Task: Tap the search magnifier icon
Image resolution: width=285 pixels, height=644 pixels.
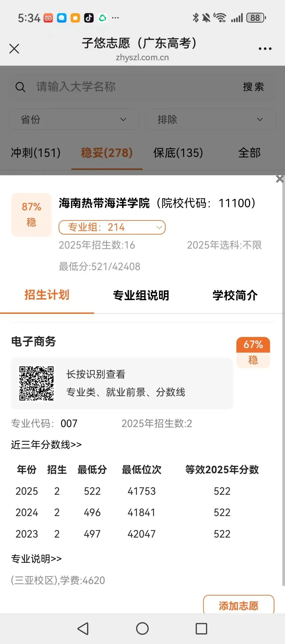Action: point(20,87)
